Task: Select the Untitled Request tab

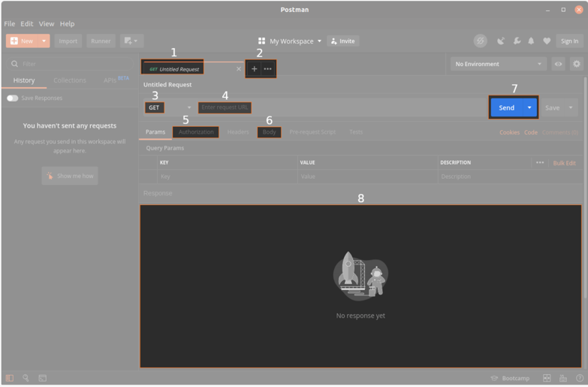Action: click(x=174, y=69)
